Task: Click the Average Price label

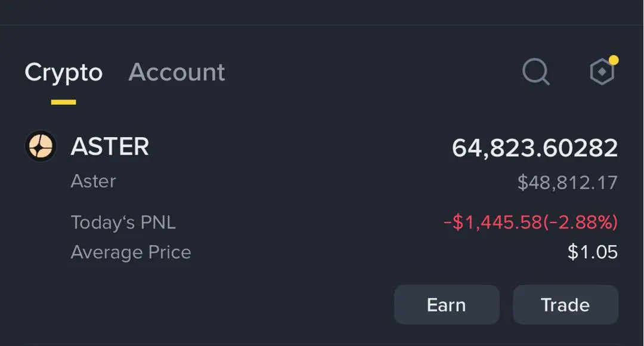Action: coord(131,252)
